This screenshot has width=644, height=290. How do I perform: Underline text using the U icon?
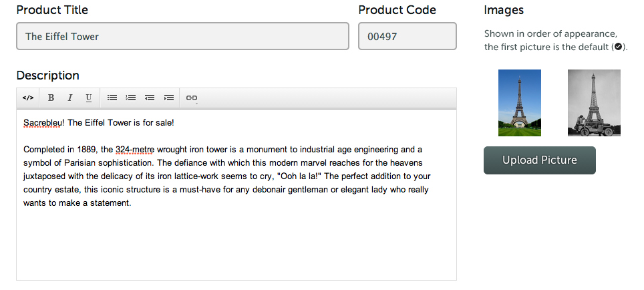[x=89, y=98]
